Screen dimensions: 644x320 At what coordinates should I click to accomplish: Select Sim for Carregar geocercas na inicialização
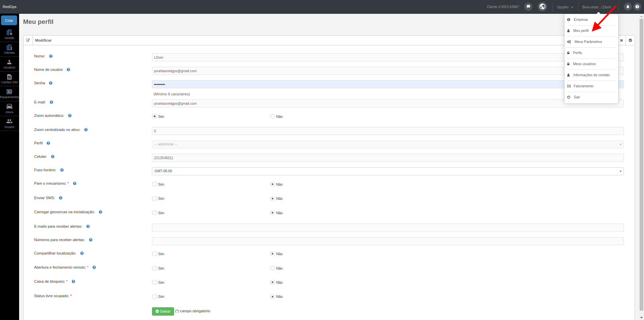pos(154,213)
